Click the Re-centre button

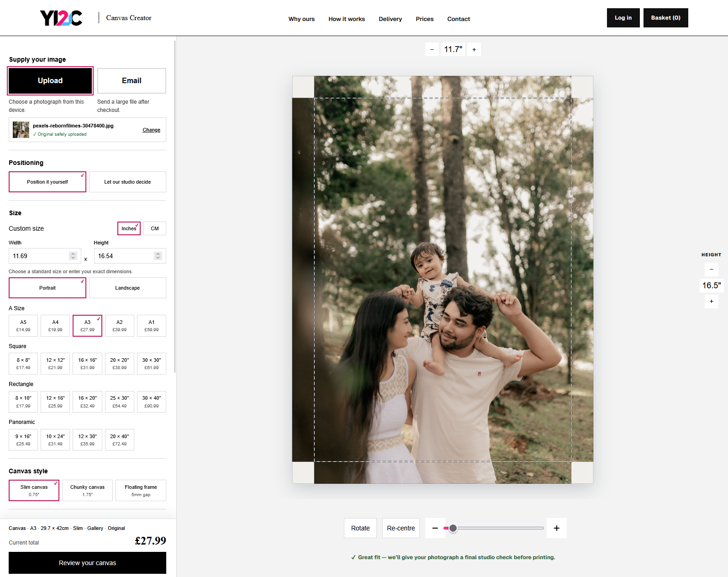click(401, 528)
